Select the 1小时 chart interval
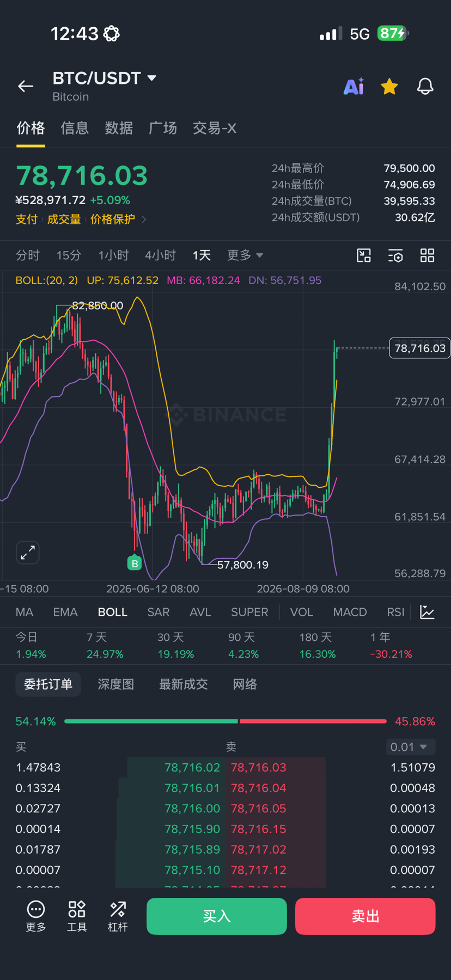 click(x=113, y=255)
